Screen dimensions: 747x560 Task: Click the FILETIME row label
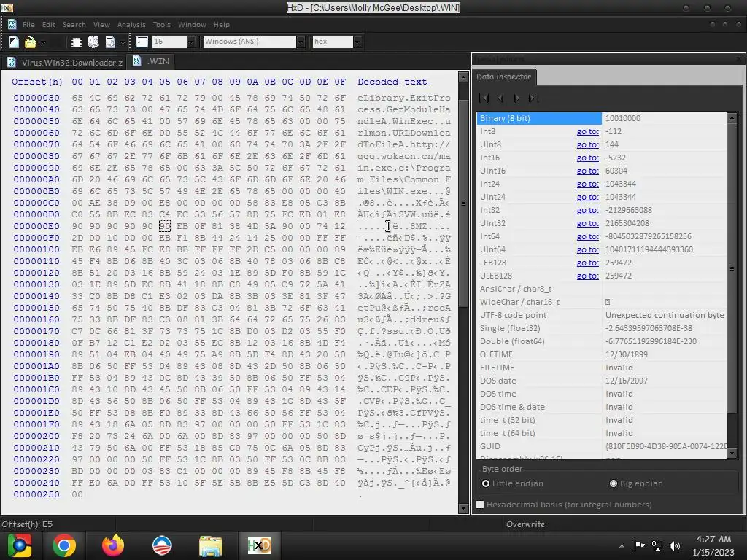[497, 367]
